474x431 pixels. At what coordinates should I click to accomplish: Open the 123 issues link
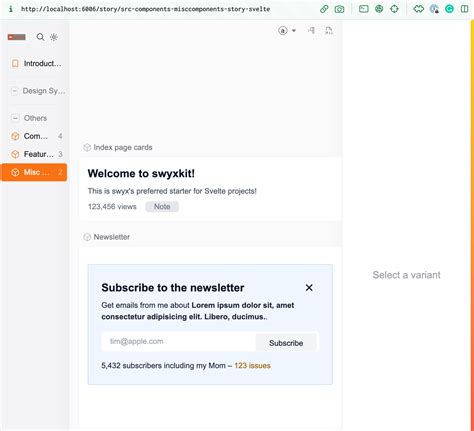click(252, 366)
